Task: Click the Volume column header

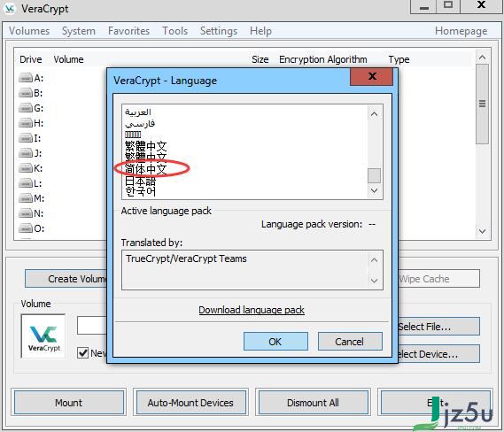Action: click(x=68, y=59)
